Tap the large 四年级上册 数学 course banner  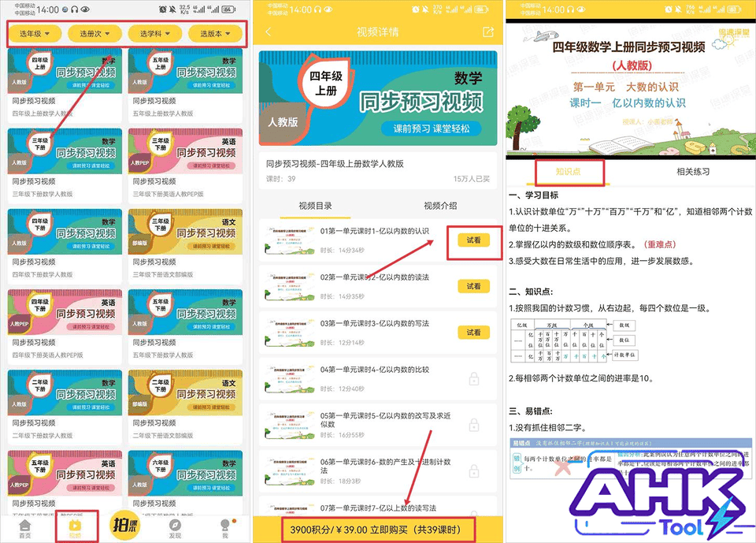(378, 98)
